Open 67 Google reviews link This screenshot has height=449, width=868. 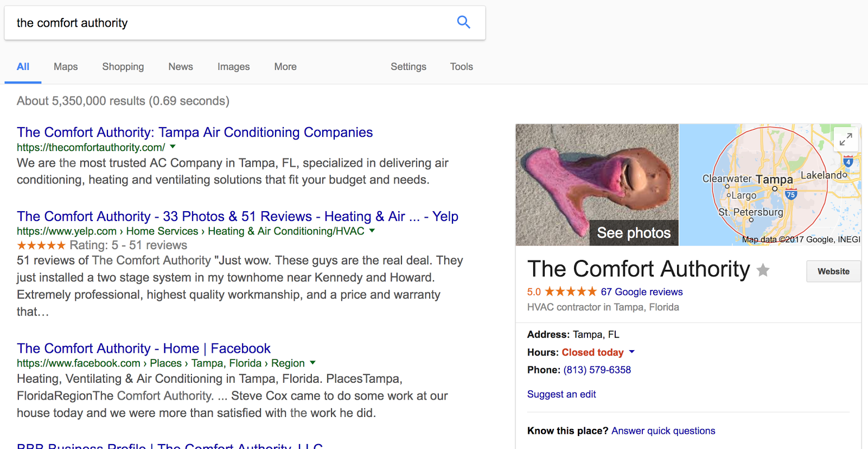[x=642, y=292]
